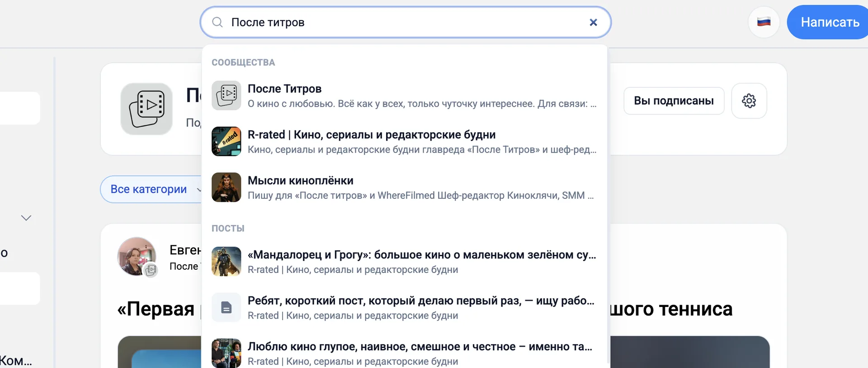Open Евгения's author avatar on the post
The image size is (868, 368).
point(137,256)
